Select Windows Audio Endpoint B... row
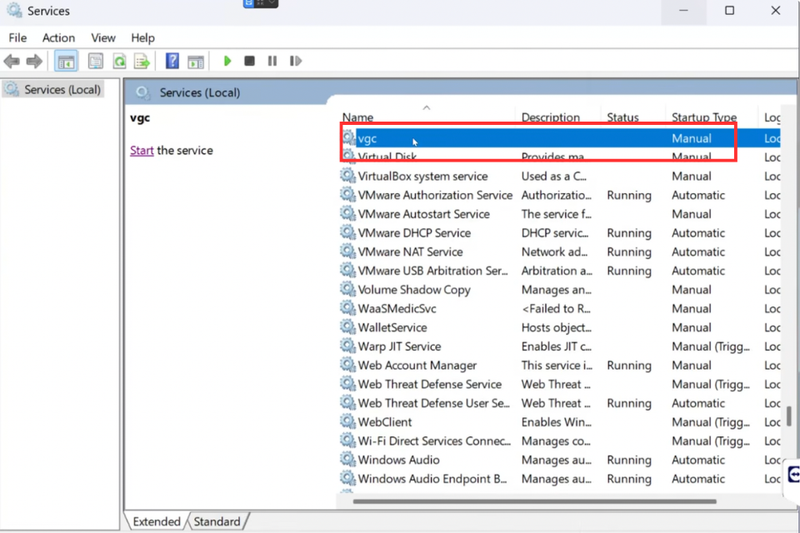Viewport: 800px width, 533px height. [560, 478]
